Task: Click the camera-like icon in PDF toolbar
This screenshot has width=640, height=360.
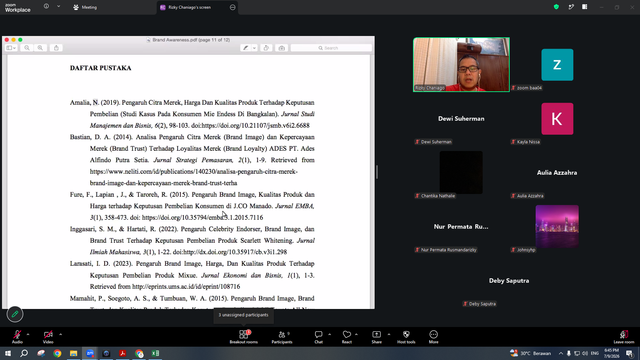Action: click(x=282, y=48)
